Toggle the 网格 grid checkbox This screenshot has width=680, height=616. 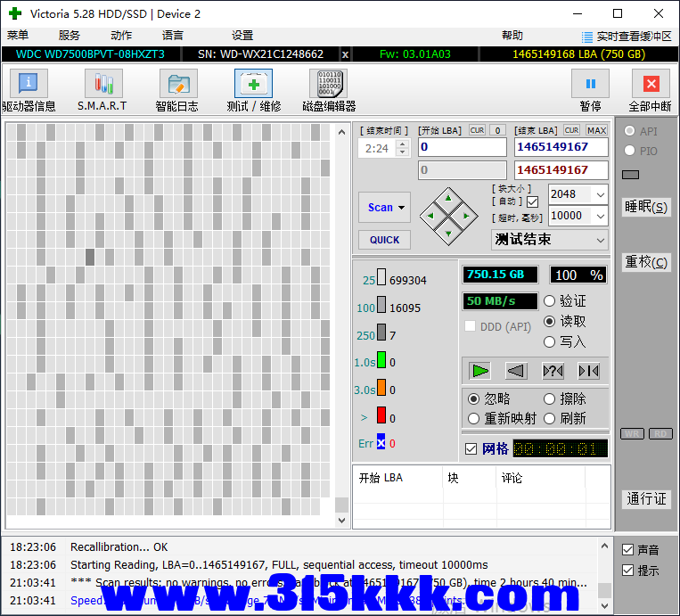pos(471,448)
